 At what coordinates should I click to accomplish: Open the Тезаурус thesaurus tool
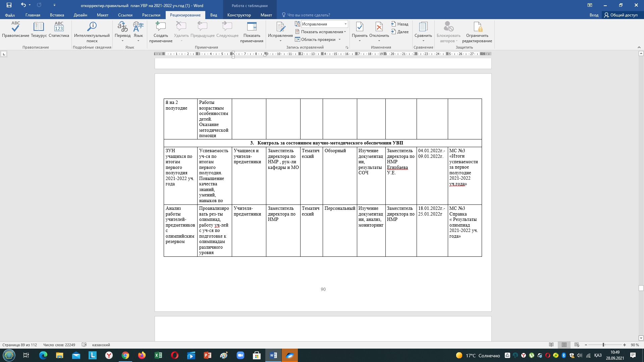click(39, 27)
